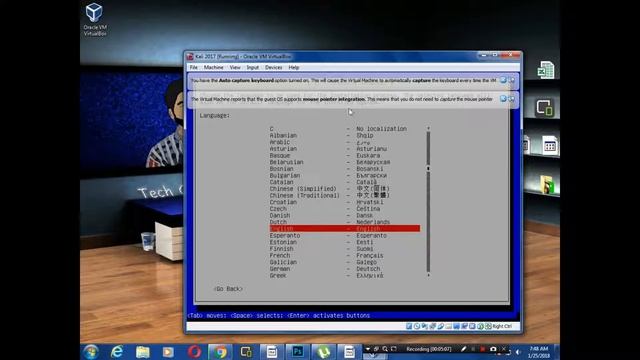Dismiss the Auto capture keyboard notification
The image size is (640, 360).
point(503,80)
